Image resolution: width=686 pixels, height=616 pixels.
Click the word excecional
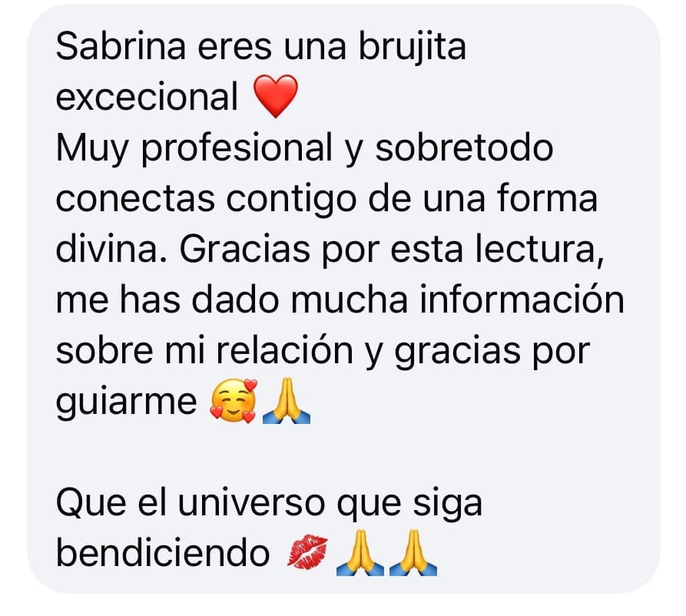pyautogui.click(x=147, y=97)
